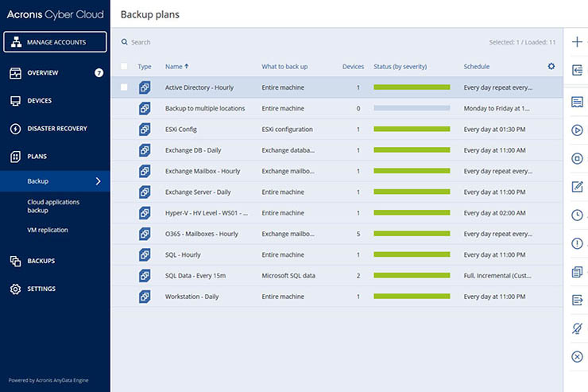Click the play icon in right toolbar
The height and width of the screenshot is (392, 588).
(577, 130)
